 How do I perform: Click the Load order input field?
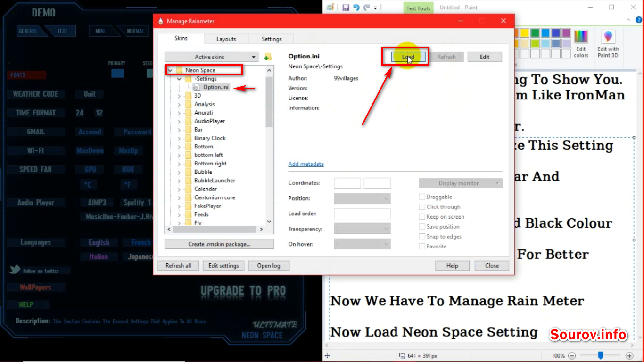tap(362, 214)
